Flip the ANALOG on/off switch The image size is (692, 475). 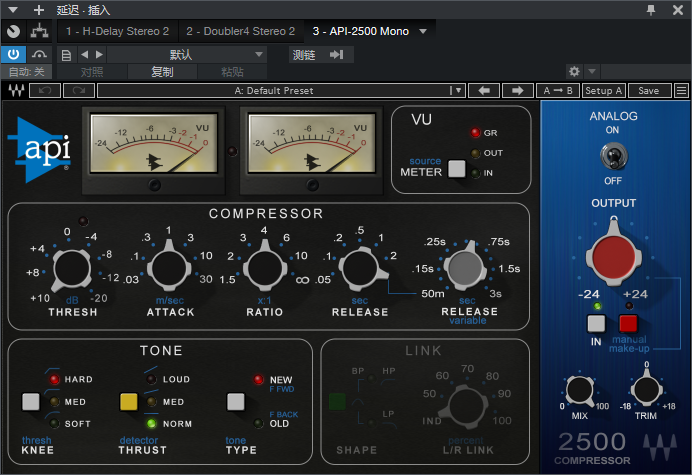[x=613, y=156]
